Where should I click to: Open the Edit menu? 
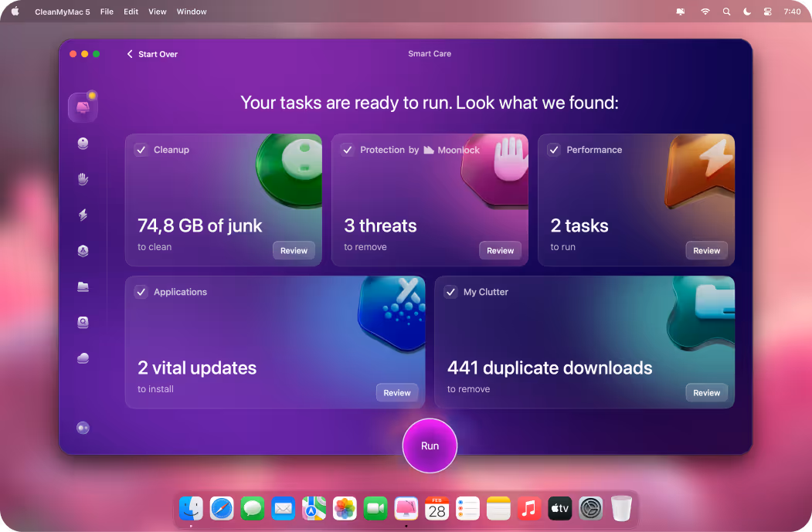[131, 12]
